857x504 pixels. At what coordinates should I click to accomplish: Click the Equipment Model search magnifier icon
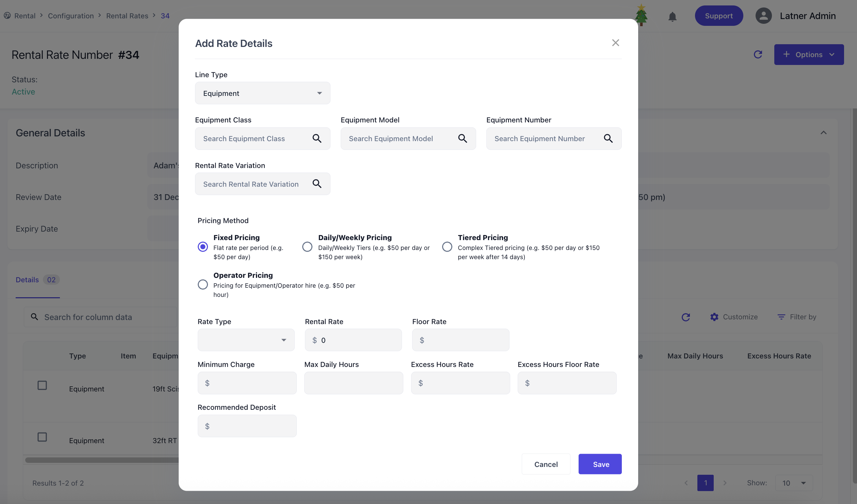[463, 138]
